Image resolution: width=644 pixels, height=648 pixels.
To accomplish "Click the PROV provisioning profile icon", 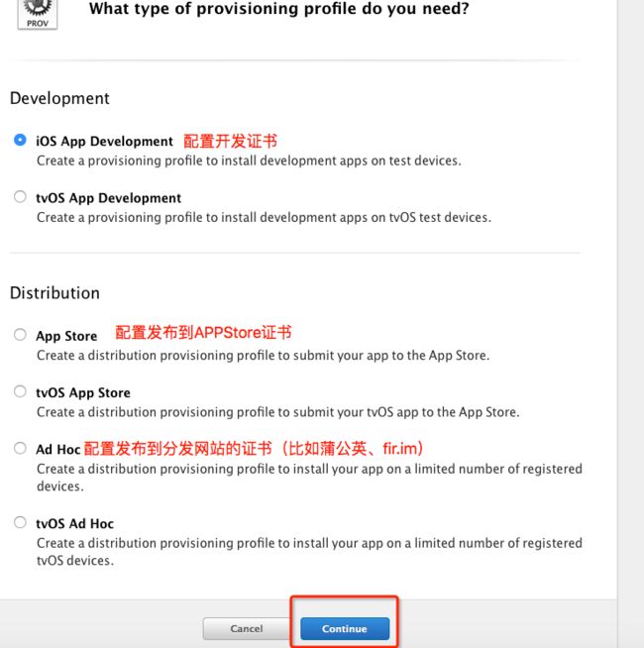I will (x=38, y=14).
